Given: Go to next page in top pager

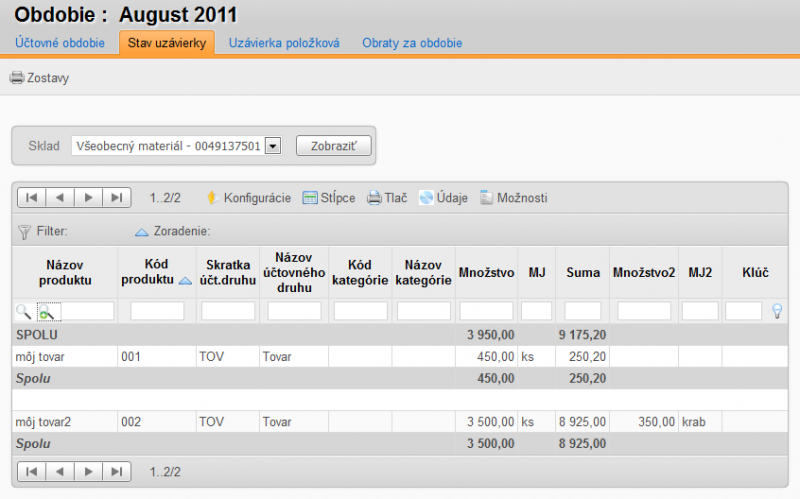Looking at the screenshot, I should pos(89,197).
